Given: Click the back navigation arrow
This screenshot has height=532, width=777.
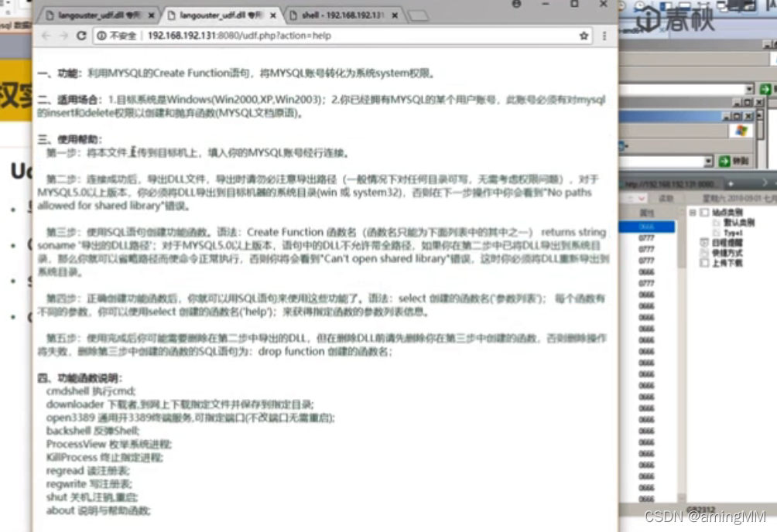Looking at the screenshot, I should click(46, 35).
